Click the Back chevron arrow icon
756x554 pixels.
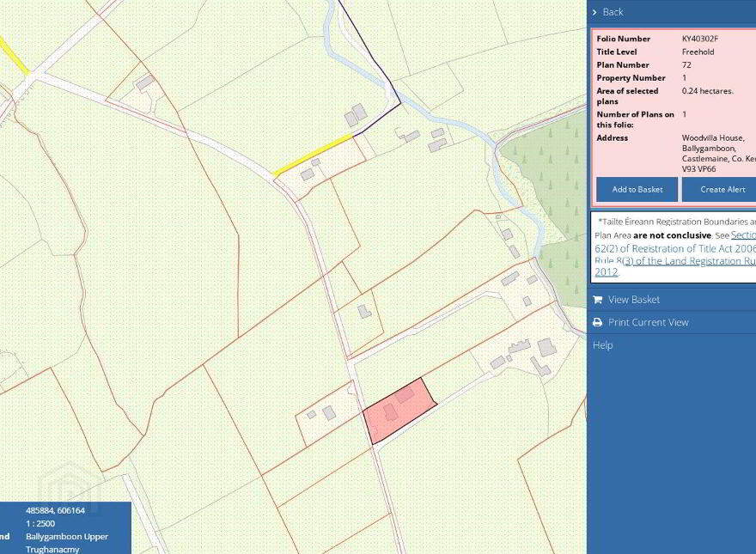[x=594, y=12]
